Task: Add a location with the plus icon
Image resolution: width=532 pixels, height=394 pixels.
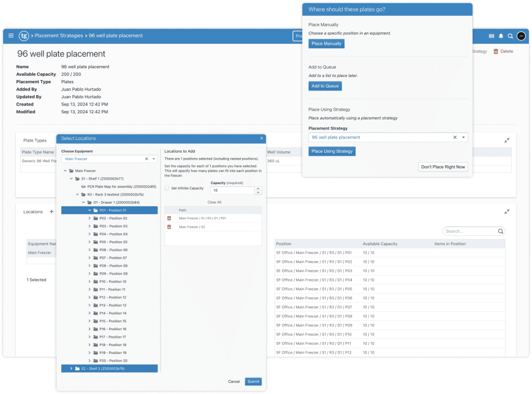Action: click(51, 212)
